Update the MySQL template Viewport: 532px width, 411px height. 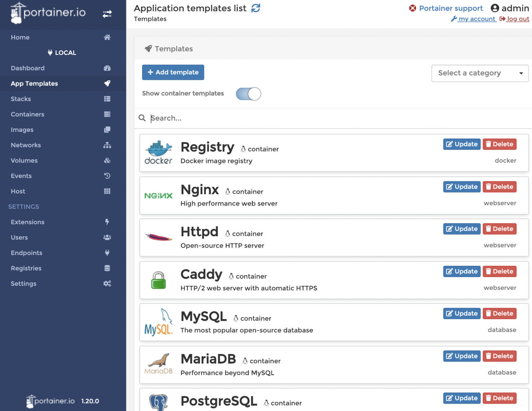(462, 314)
